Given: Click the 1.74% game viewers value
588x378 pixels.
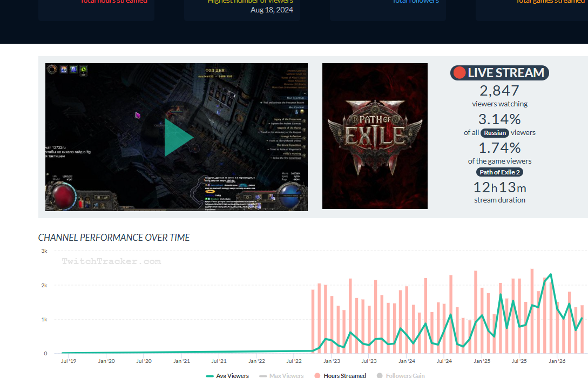Looking at the screenshot, I should tap(499, 148).
